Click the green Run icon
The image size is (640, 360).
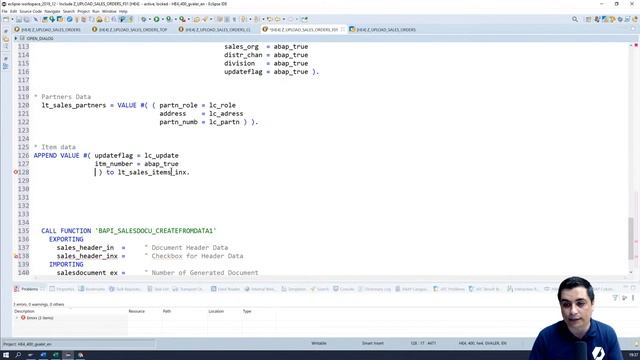click(x=156, y=19)
